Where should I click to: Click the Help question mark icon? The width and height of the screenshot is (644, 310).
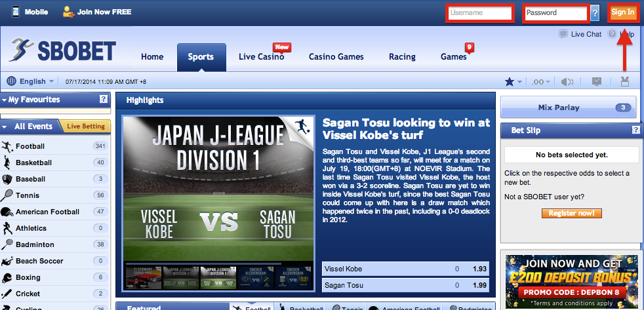[612, 34]
